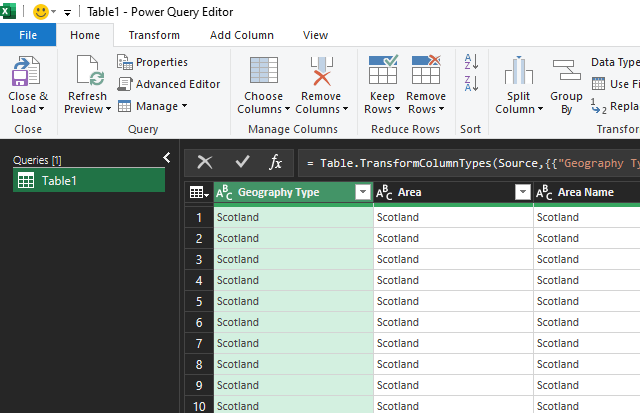640x413 pixels.
Task: Open query Properties
Action: [x=152, y=62]
